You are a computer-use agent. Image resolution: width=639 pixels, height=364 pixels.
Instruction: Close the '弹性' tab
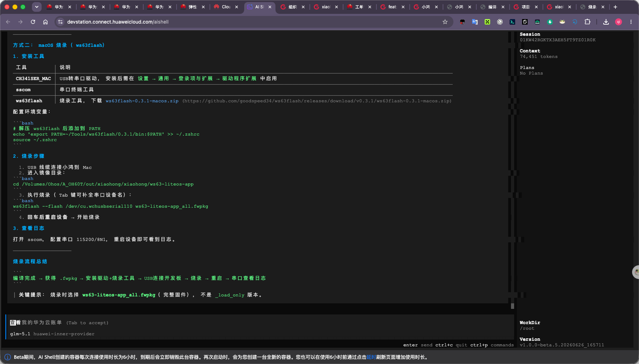203,7
